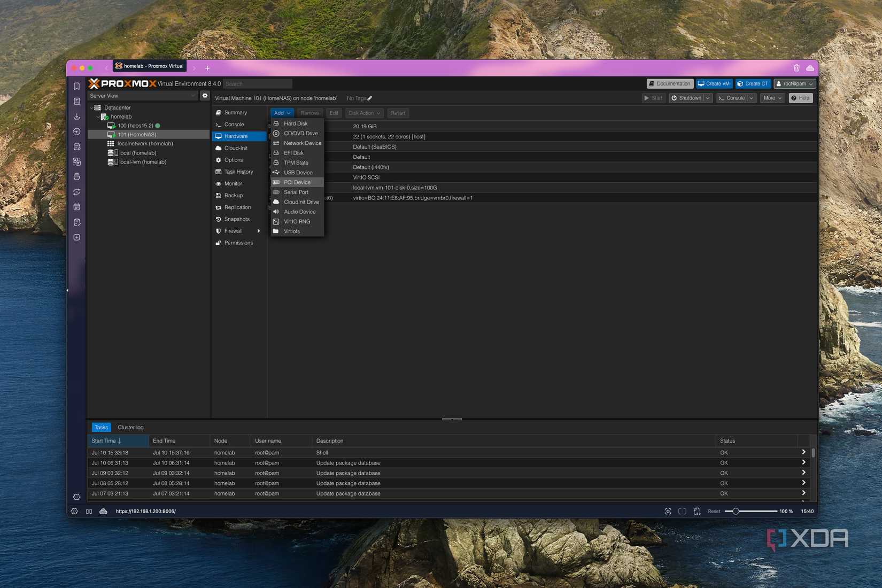Open the Server View selector
The height and width of the screenshot is (588, 882).
143,96
